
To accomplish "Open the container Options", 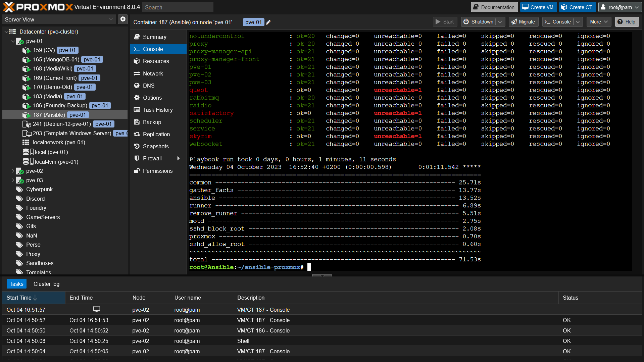I will click(x=158, y=98).
